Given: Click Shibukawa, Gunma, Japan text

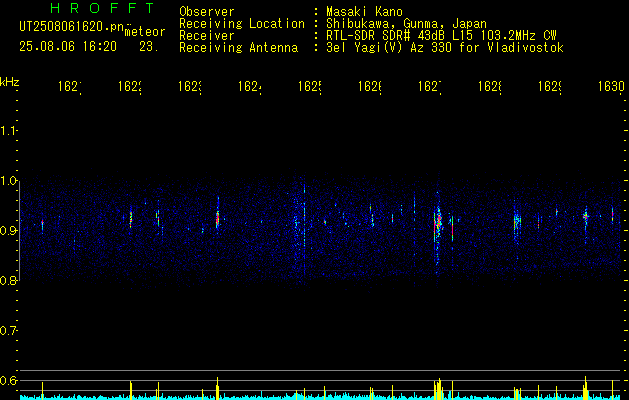Looking at the screenshot, I should [406, 24].
